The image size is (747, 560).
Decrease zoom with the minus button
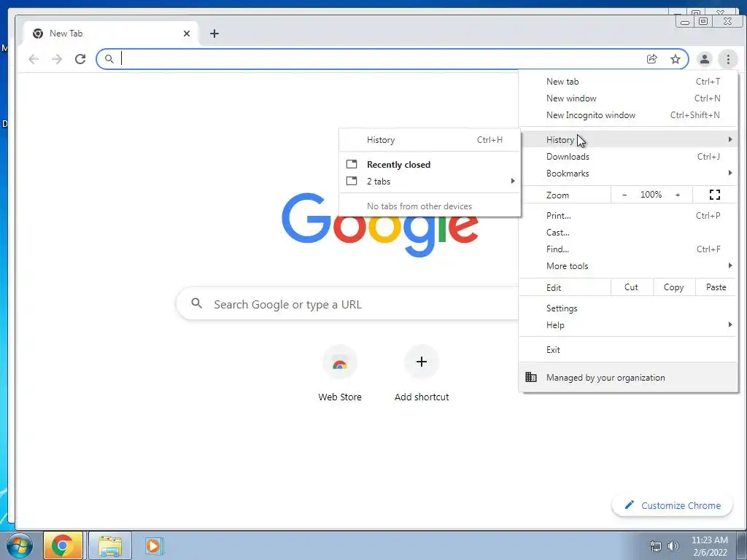[624, 195]
